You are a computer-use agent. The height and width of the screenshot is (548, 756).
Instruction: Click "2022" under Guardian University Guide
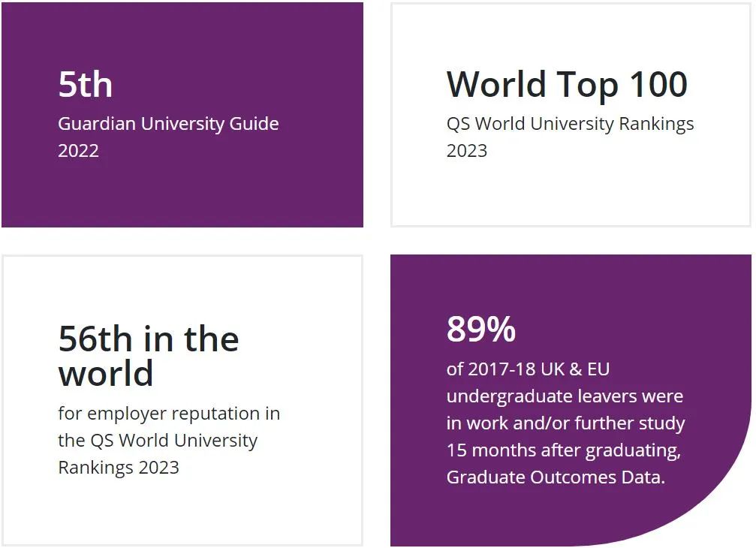pos(78,151)
